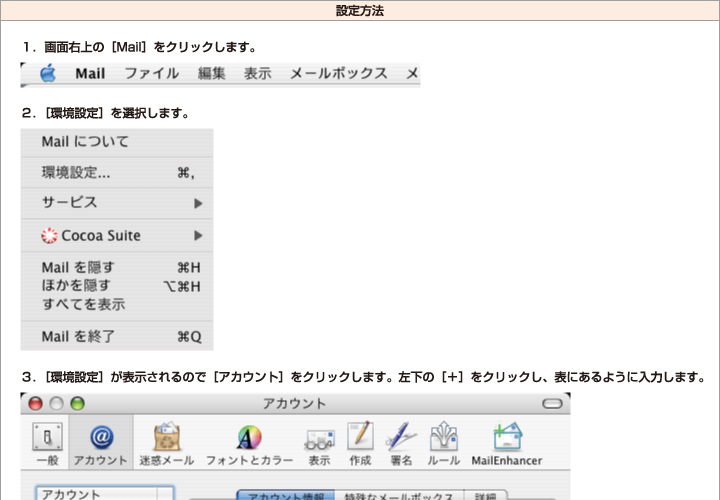Select すべてを表示 menu entry
720x500 pixels.
pyautogui.click(x=117, y=304)
